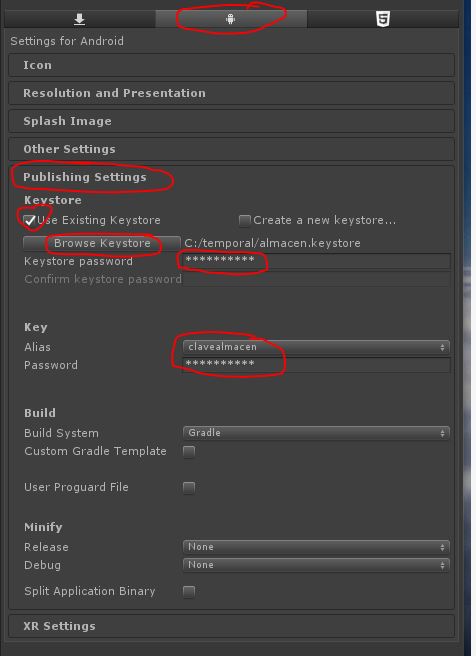Check Create a new keystore option
This screenshot has height=656, width=476.
coord(244,220)
